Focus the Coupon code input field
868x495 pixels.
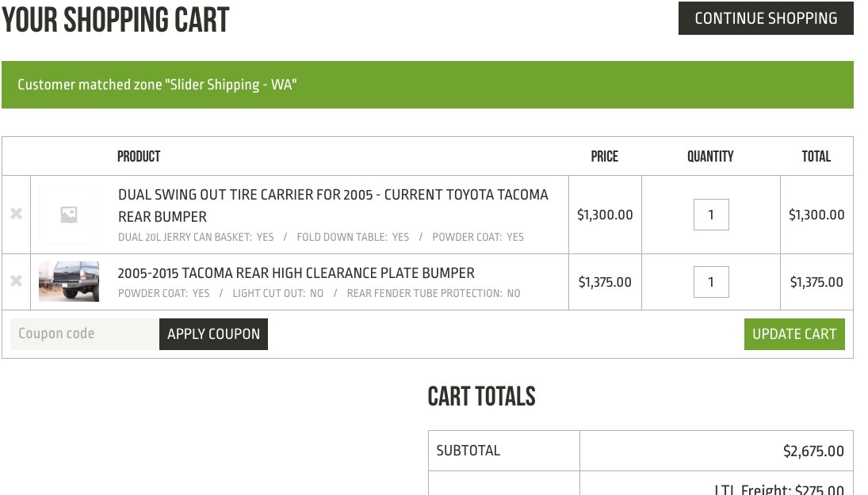[x=85, y=334]
